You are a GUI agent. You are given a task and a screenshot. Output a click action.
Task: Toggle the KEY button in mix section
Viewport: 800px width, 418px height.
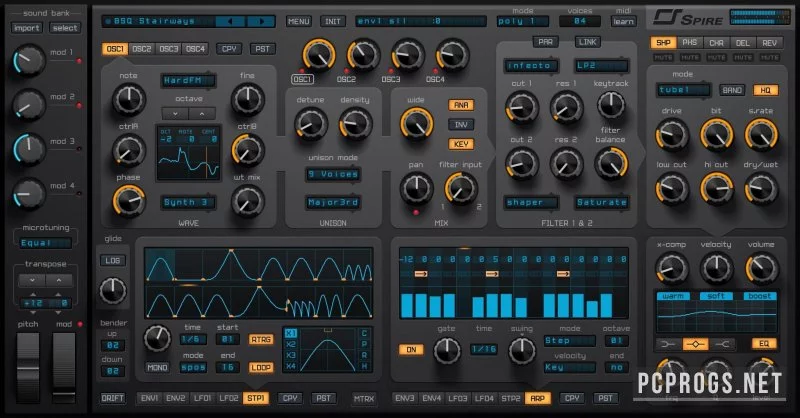coord(461,144)
